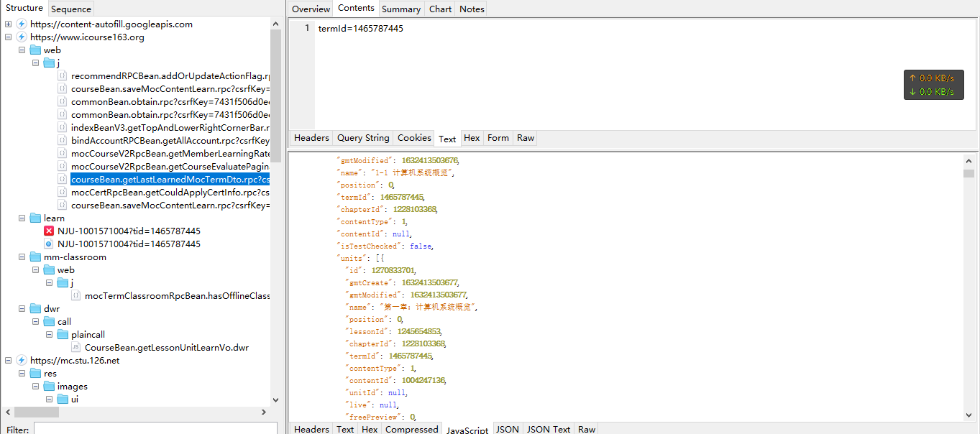The width and height of the screenshot is (980, 434).
Task: Click the Filter input field
Action: click(x=155, y=429)
